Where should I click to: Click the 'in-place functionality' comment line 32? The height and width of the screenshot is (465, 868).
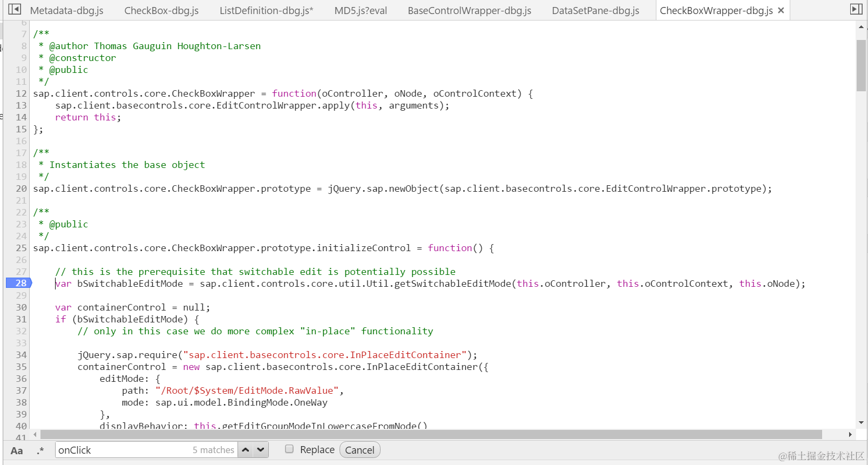pos(255,331)
